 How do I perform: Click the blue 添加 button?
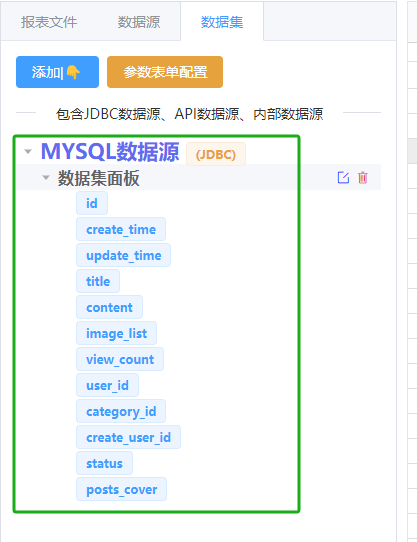pyautogui.click(x=57, y=72)
